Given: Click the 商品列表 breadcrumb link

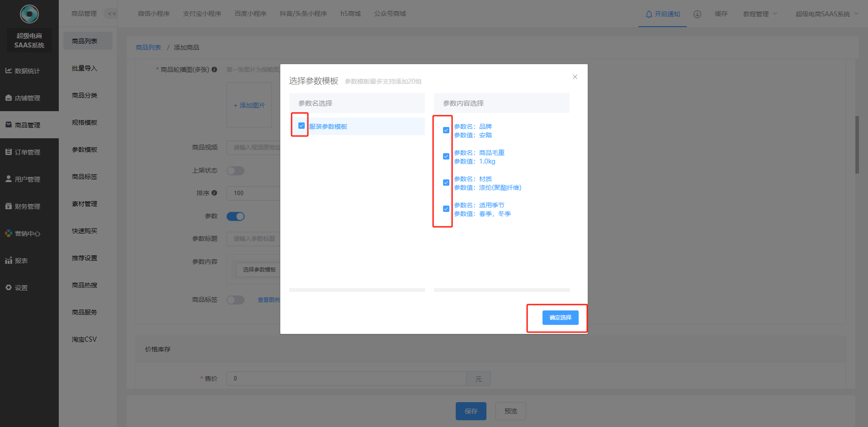Looking at the screenshot, I should (x=148, y=47).
